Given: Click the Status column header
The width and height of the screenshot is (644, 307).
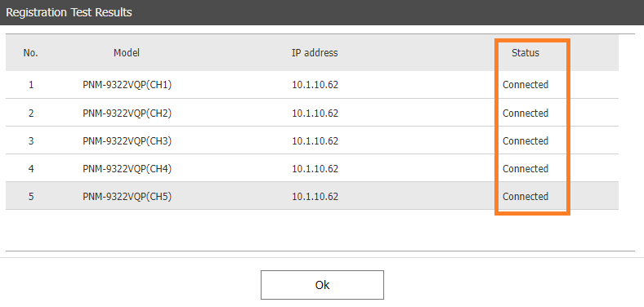Looking at the screenshot, I should (x=525, y=52).
